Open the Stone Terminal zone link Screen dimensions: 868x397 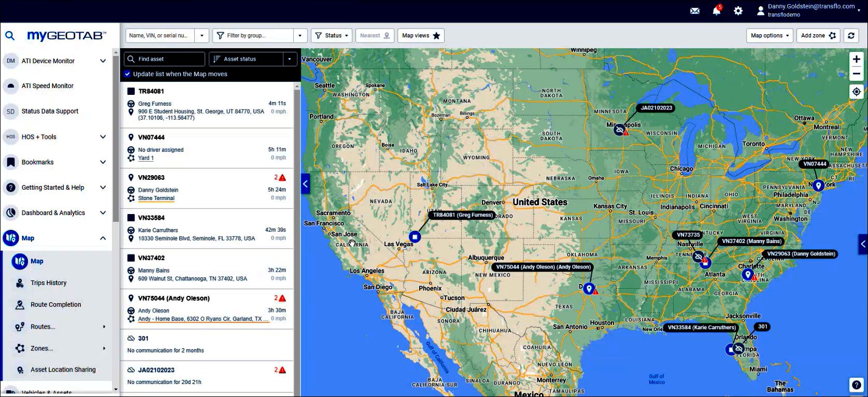tap(156, 198)
